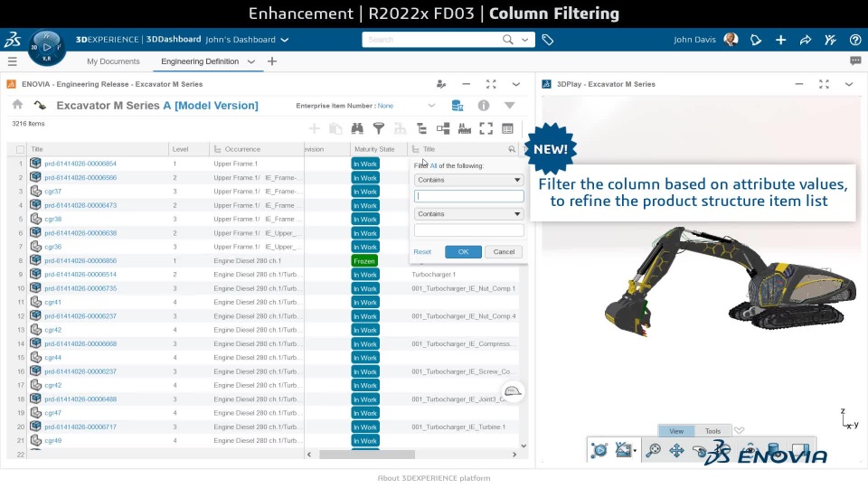Screen dimensions: 868x488
Task: Click the fullscreen frame toolbar icon
Action: coord(486,128)
